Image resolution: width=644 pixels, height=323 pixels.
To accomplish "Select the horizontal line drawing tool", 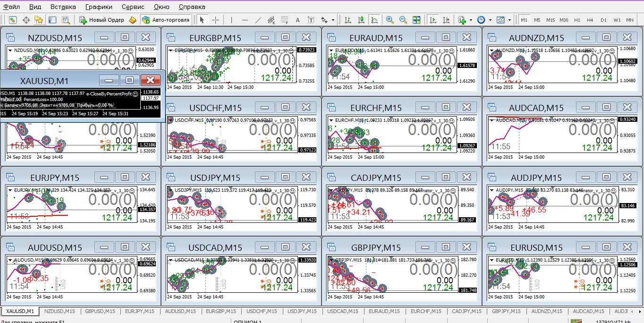I will [245, 20].
